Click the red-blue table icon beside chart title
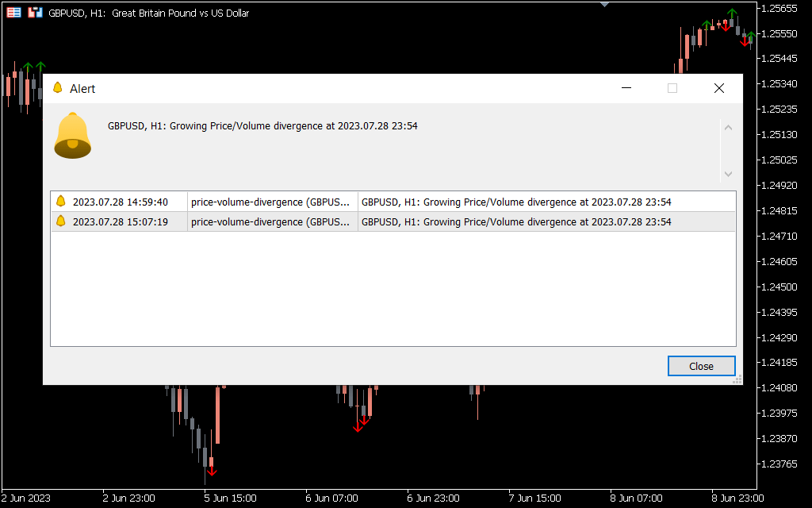812x508 pixels. pos(13,13)
